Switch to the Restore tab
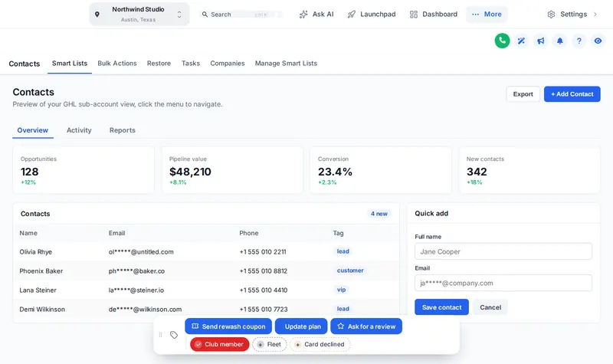Image resolution: width=613 pixels, height=364 pixels. click(x=159, y=64)
